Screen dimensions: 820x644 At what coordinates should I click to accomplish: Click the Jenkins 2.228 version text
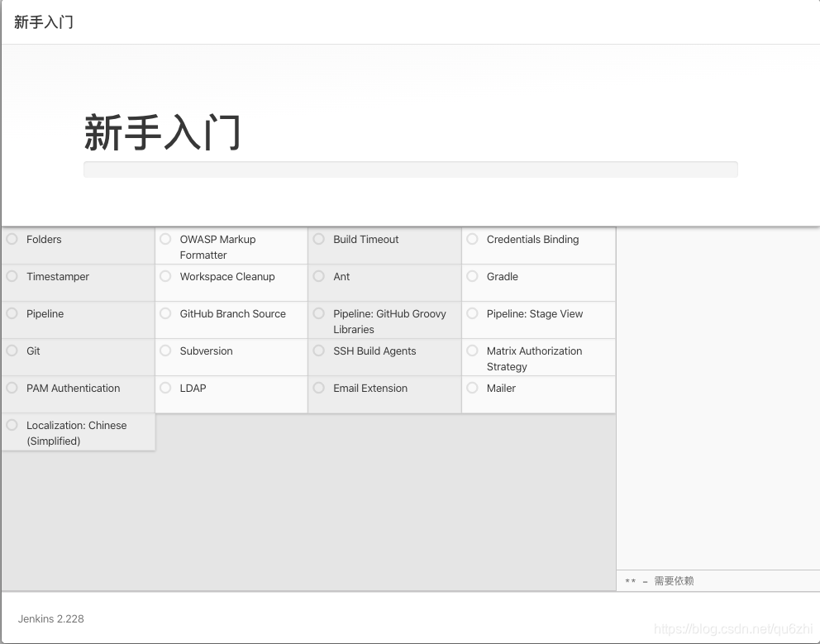50,619
